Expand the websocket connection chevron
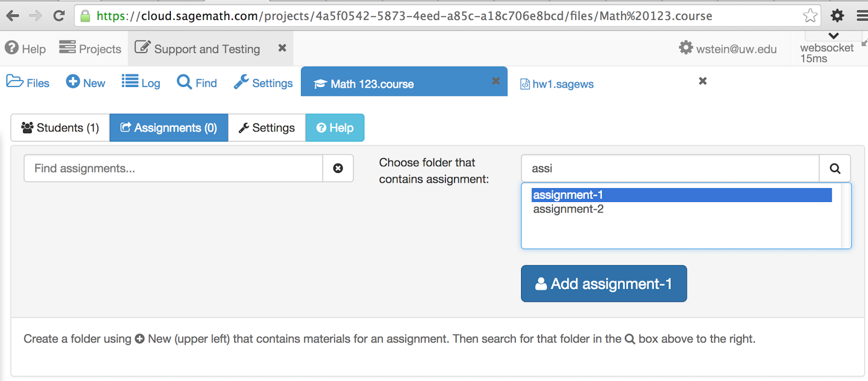This screenshot has width=868, height=381. pyautogui.click(x=833, y=36)
